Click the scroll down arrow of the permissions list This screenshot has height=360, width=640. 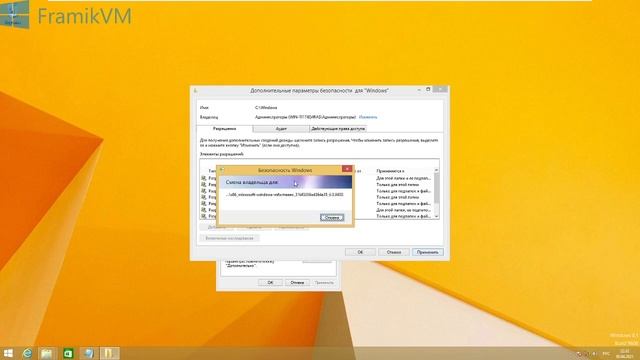click(x=436, y=216)
